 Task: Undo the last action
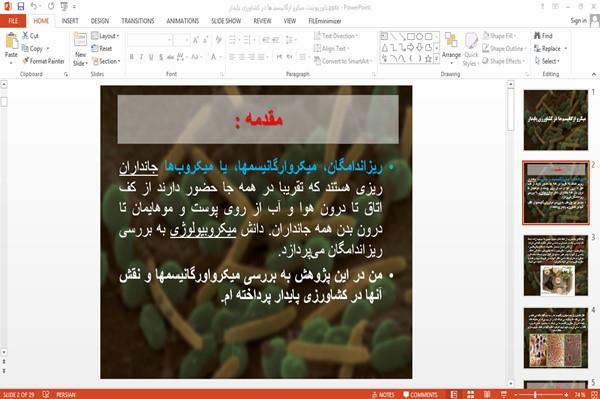click(x=34, y=7)
